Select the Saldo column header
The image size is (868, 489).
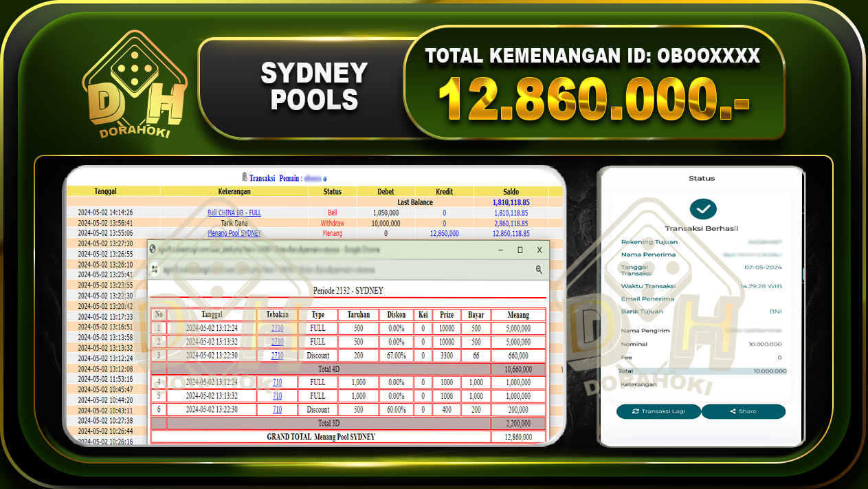(511, 191)
